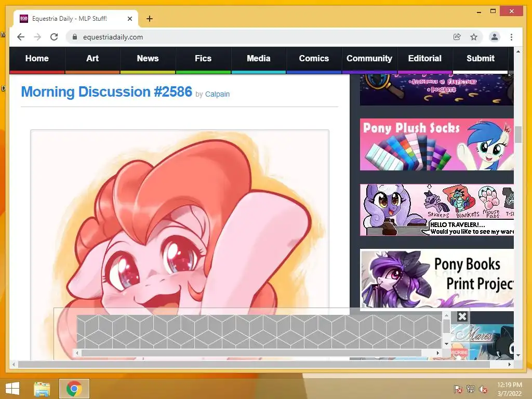Click the page vertical scrollbar thumb

(518, 135)
